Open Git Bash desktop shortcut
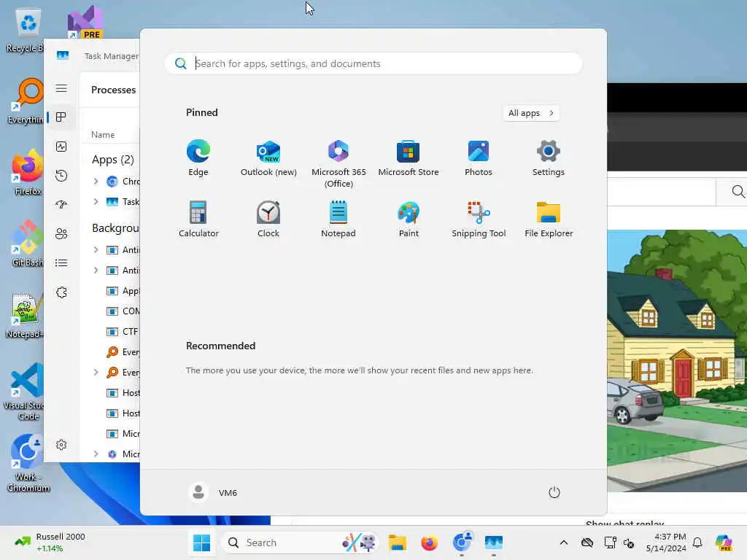 pyautogui.click(x=28, y=244)
